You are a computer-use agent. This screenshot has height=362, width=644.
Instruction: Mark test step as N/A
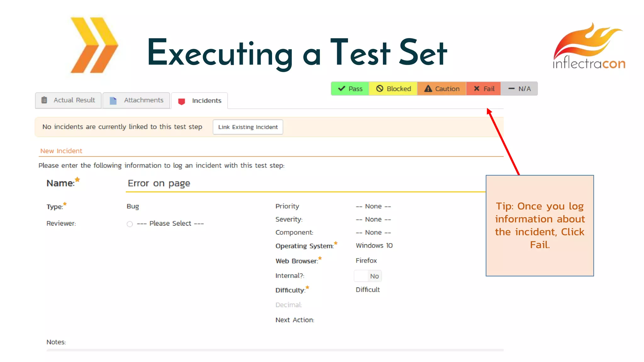(519, 89)
